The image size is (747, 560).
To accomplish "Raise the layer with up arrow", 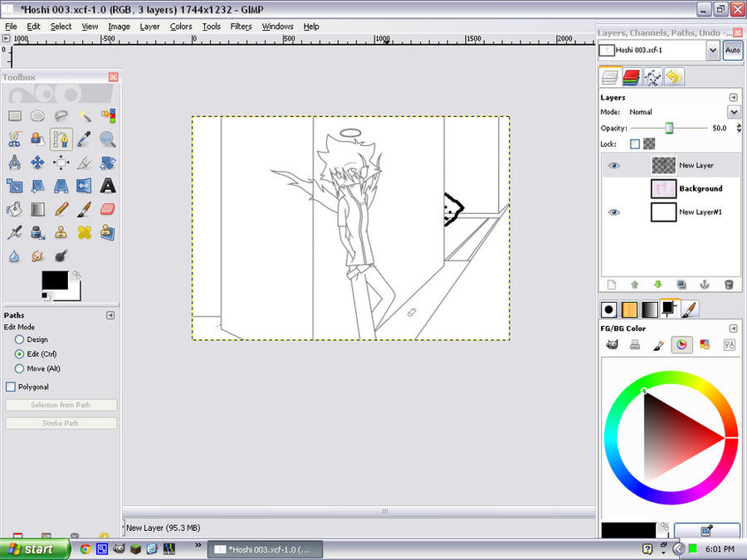I will [x=635, y=285].
